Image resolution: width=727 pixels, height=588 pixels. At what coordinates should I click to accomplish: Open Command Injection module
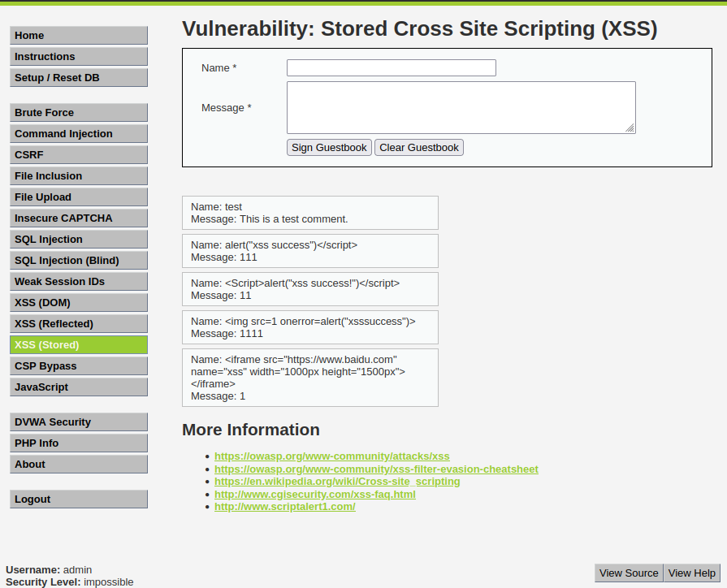(x=79, y=133)
